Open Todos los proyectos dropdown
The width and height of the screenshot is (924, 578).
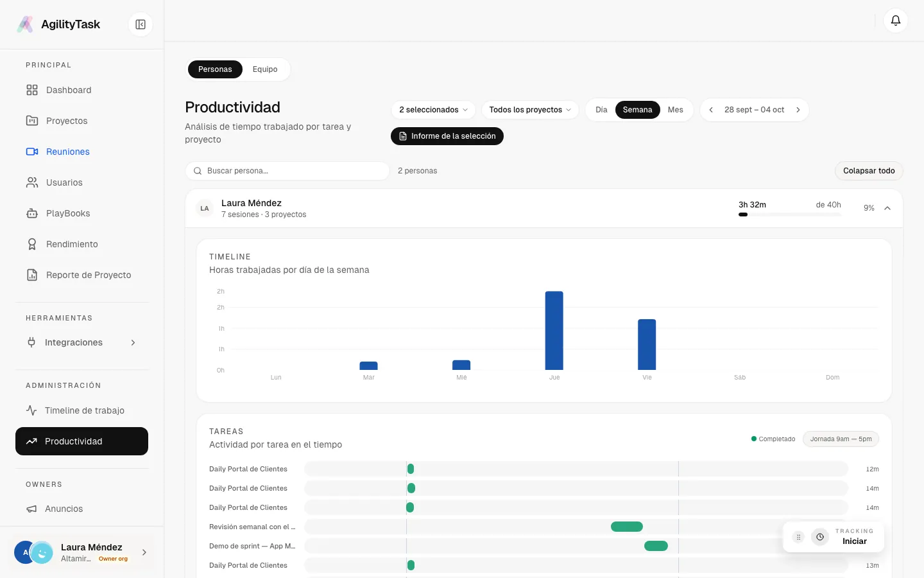pos(530,110)
